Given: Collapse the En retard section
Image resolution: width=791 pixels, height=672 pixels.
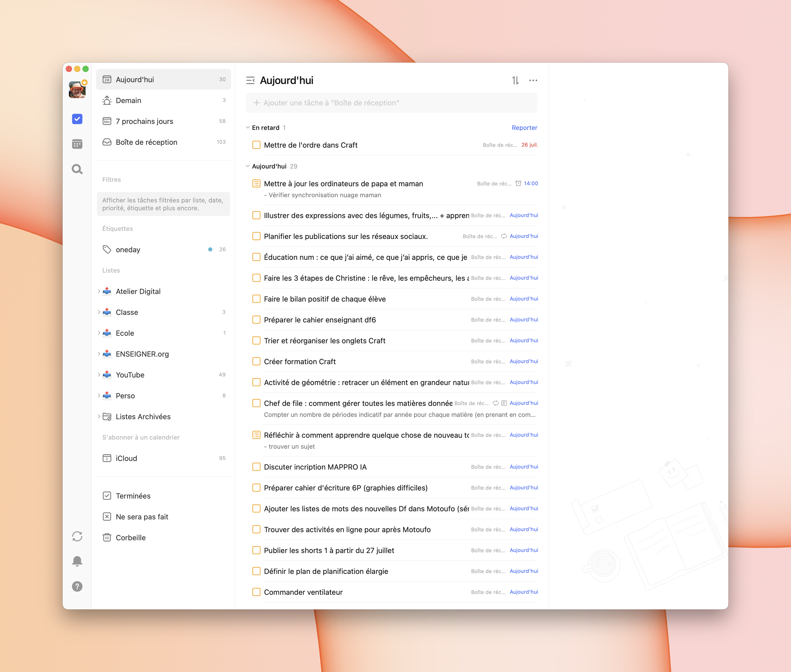Looking at the screenshot, I should pos(248,128).
